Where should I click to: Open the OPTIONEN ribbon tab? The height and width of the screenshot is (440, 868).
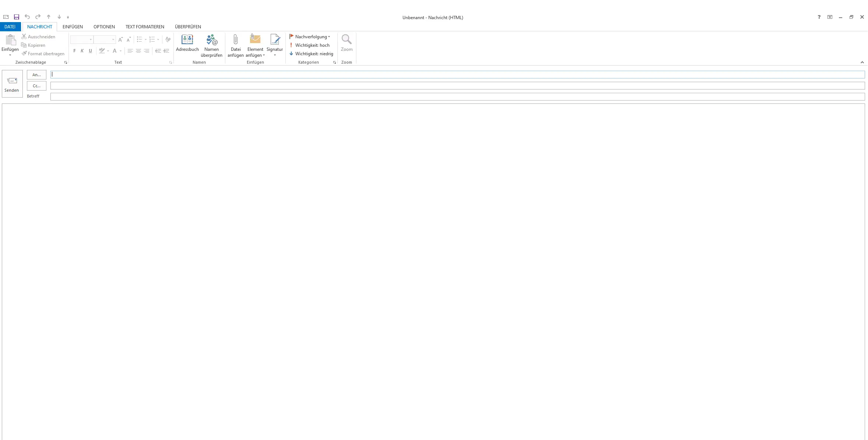click(x=104, y=27)
